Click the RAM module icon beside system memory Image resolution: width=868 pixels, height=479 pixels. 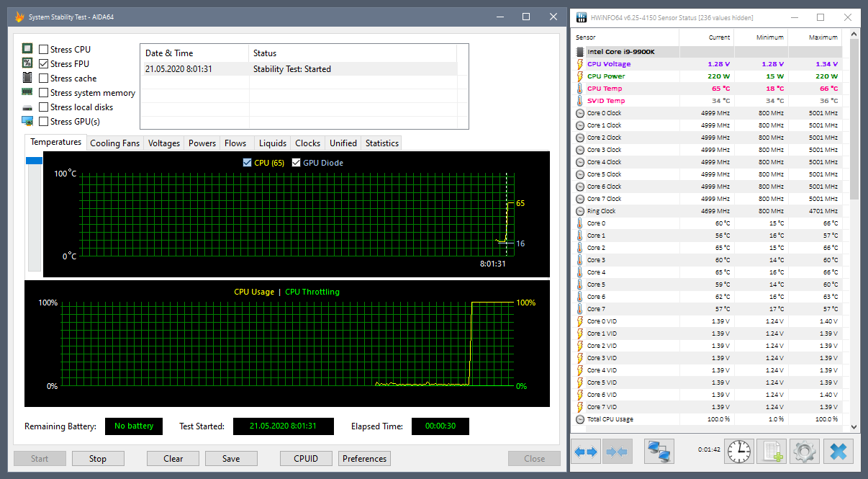[27, 92]
